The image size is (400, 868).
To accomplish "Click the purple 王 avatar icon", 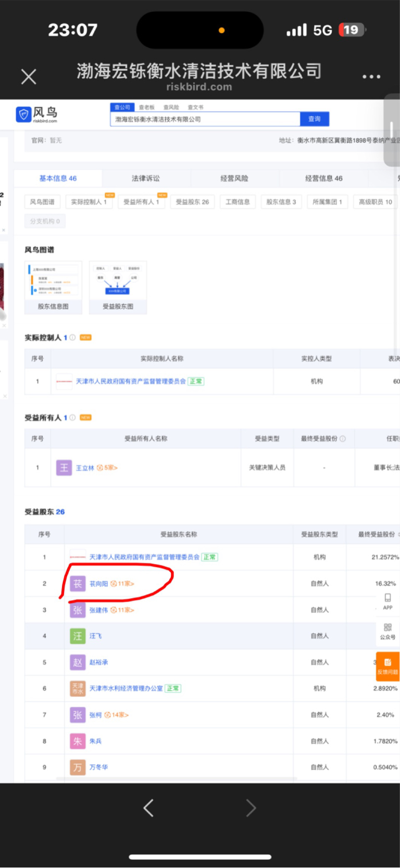I will [x=64, y=468].
